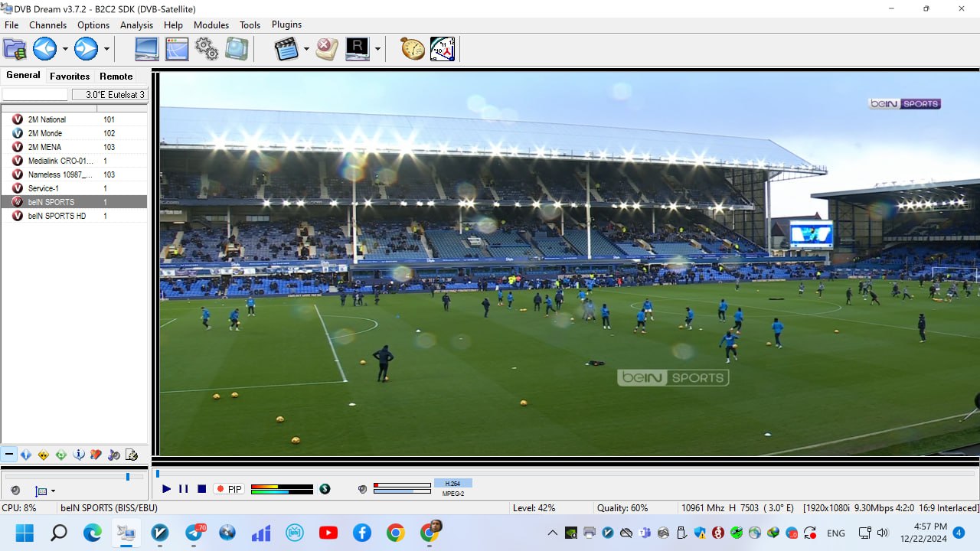The width and height of the screenshot is (980, 551).
Task: Open the Modules menu
Action: click(x=211, y=24)
